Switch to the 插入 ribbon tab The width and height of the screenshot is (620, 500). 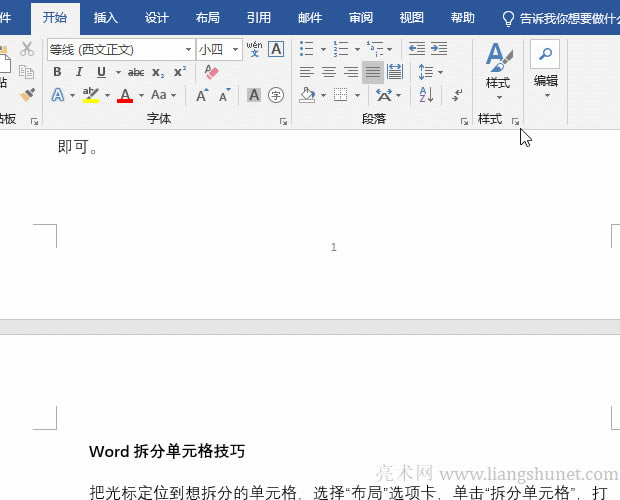point(105,17)
